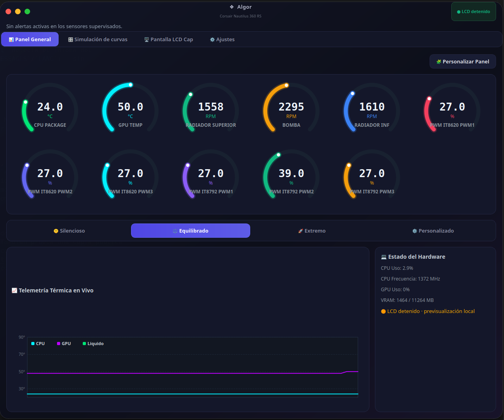The width and height of the screenshot is (504, 420).
Task: Open the Pantalla LCD Cap tab
Action: [169, 39]
